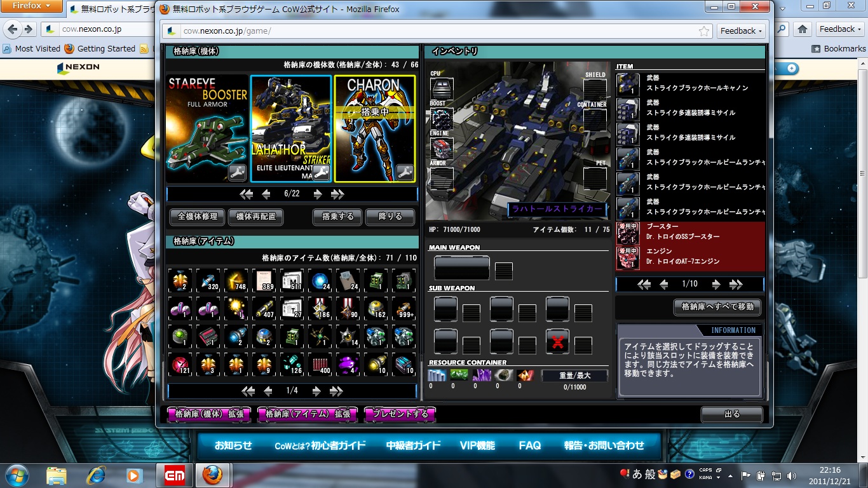This screenshot has width=868, height=488.
Task: Select spiked mine item with count 14
Action: click(348, 336)
